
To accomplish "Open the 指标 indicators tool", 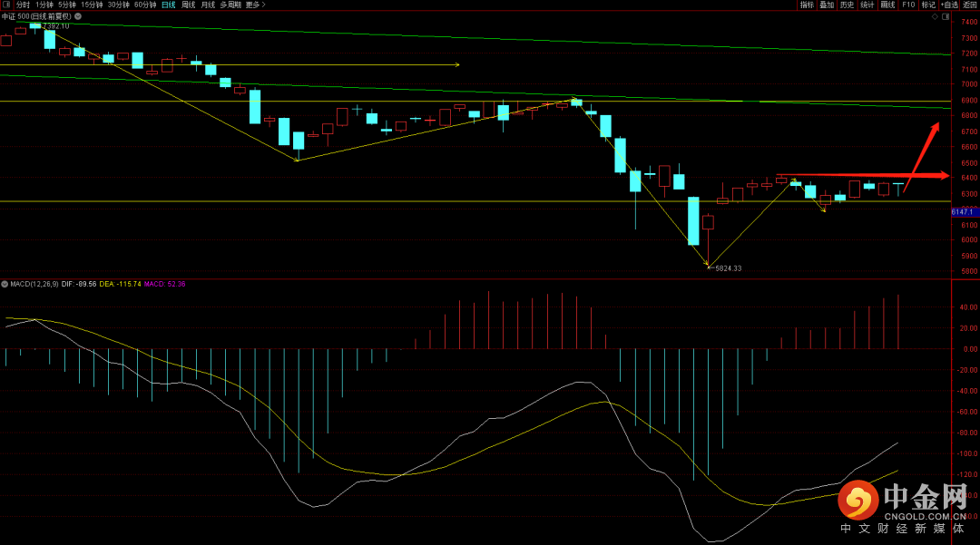I will point(807,5).
